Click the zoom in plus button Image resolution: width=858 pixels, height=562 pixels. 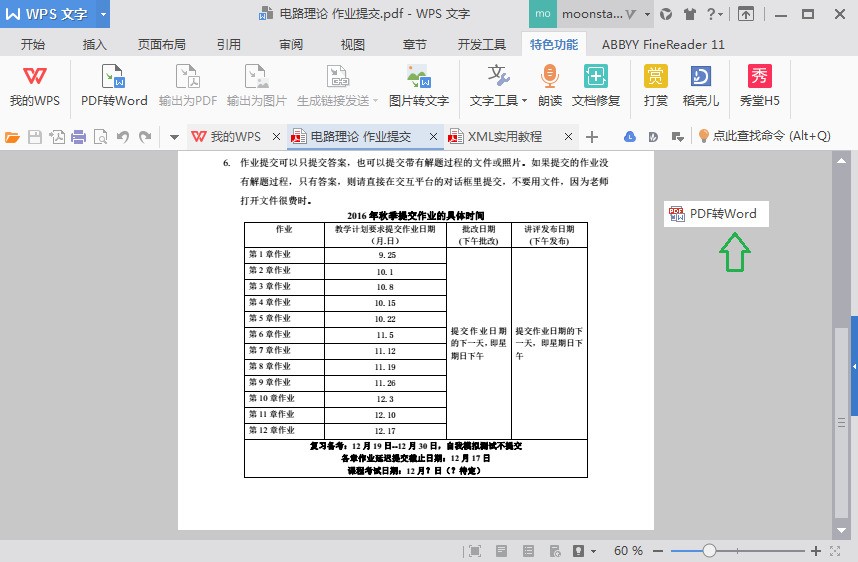point(816,551)
